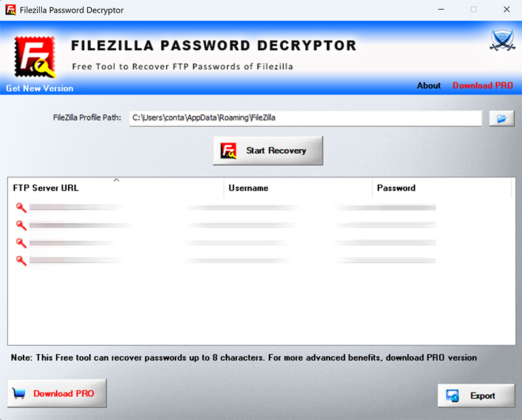The image size is (522, 420).
Task: Click the Download PRO cart button
Action: coord(57,393)
